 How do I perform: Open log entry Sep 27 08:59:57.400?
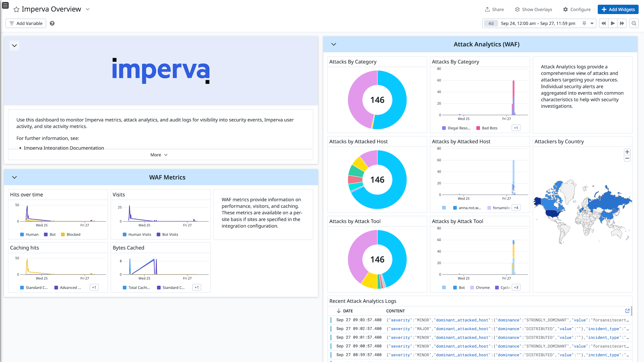pos(480,355)
